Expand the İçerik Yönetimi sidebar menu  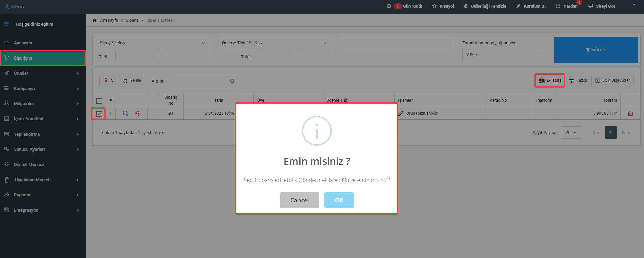click(43, 119)
